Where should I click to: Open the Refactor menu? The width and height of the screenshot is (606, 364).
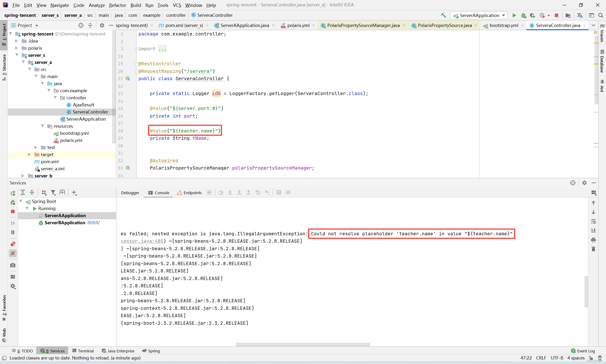pyautogui.click(x=118, y=5)
